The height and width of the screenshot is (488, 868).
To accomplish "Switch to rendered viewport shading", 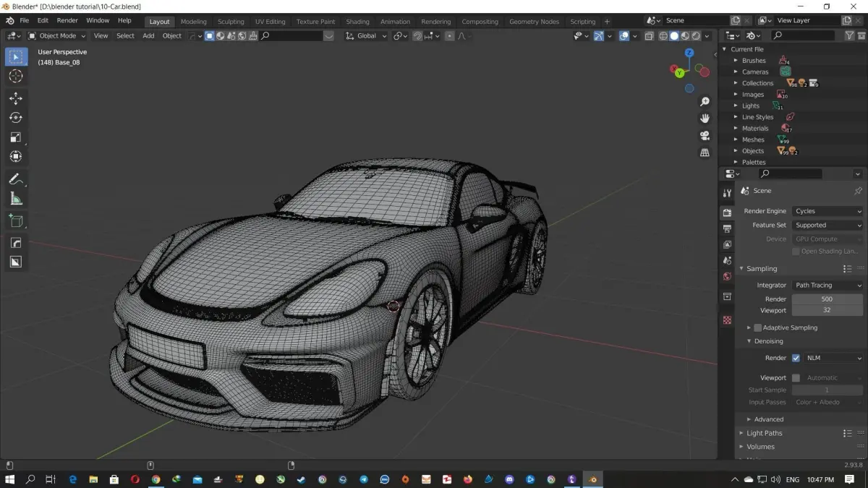I will click(696, 35).
